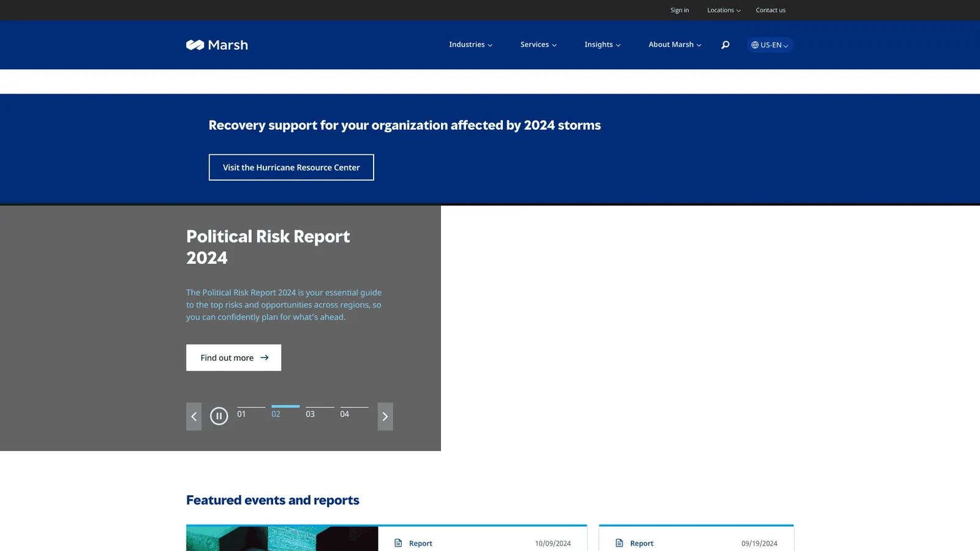Pause the carousel autoplay

[219, 416]
